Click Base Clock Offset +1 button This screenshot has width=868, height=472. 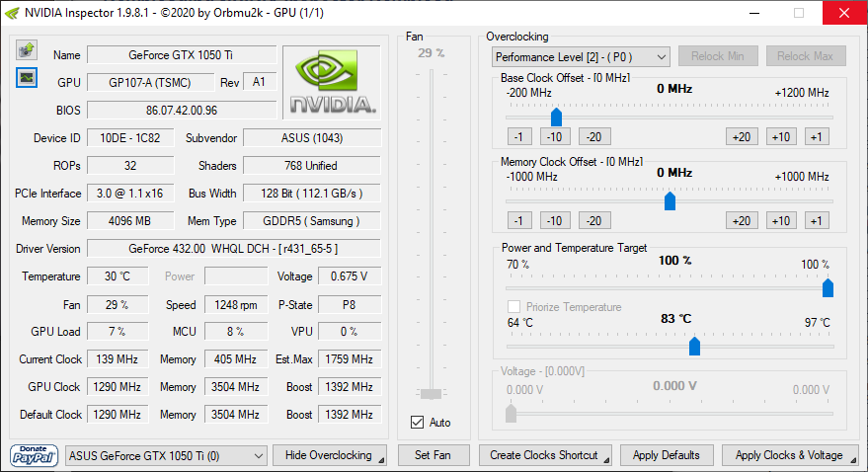click(x=817, y=136)
